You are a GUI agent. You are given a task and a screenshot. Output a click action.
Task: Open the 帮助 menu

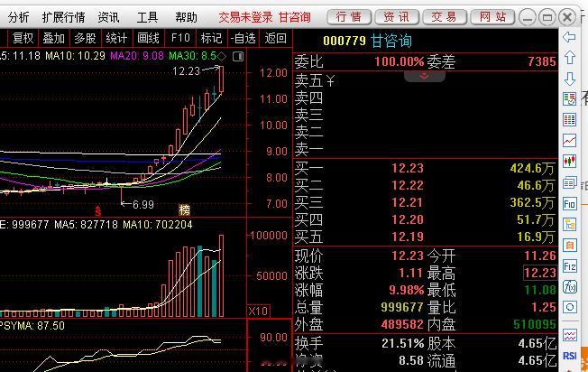click(186, 17)
